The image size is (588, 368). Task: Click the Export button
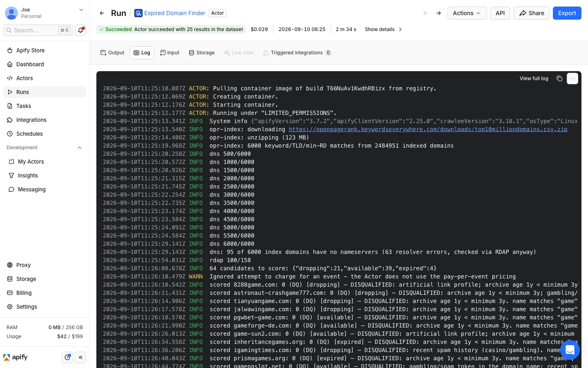(567, 13)
